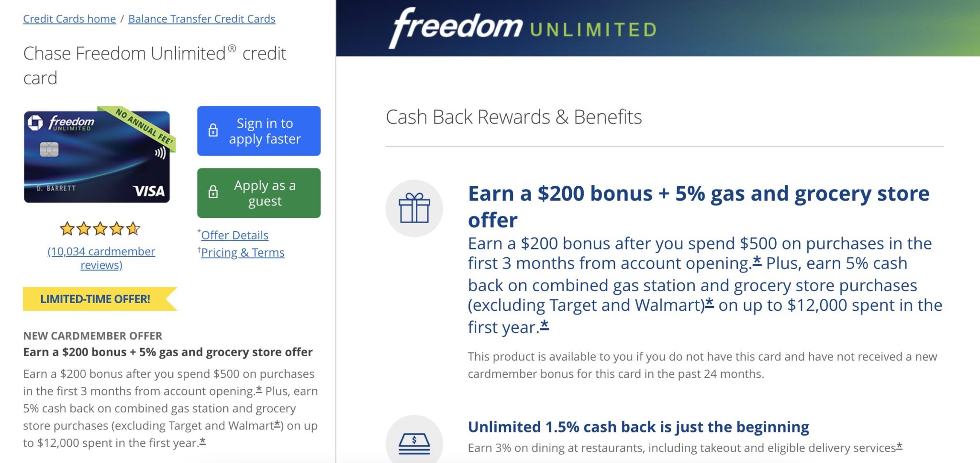The height and width of the screenshot is (463, 980).
Task: Open the Pricing & Terms link
Action: click(x=243, y=252)
